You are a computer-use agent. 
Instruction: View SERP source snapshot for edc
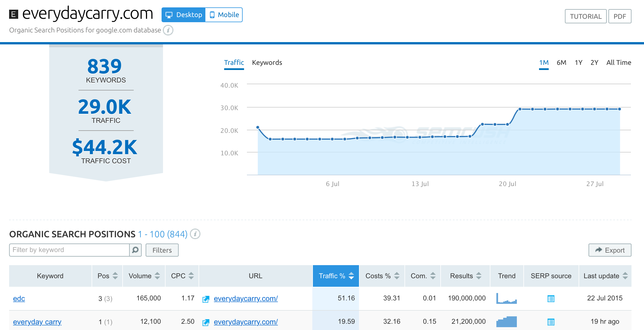[x=551, y=299]
